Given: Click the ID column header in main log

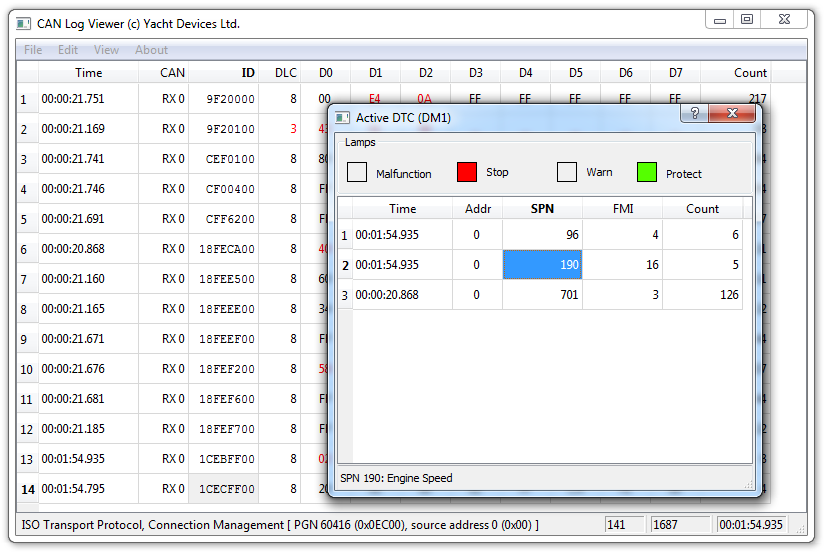Looking at the screenshot, I should click(225, 73).
